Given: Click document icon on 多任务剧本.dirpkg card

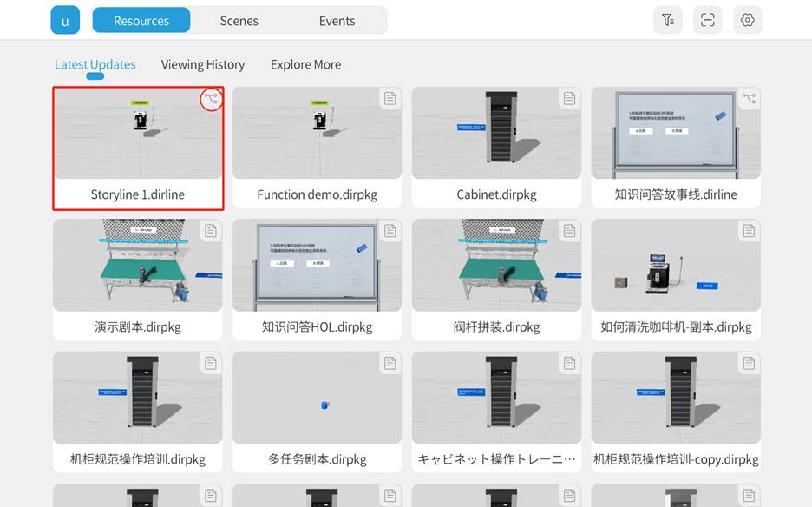Looking at the screenshot, I should click(x=390, y=363).
